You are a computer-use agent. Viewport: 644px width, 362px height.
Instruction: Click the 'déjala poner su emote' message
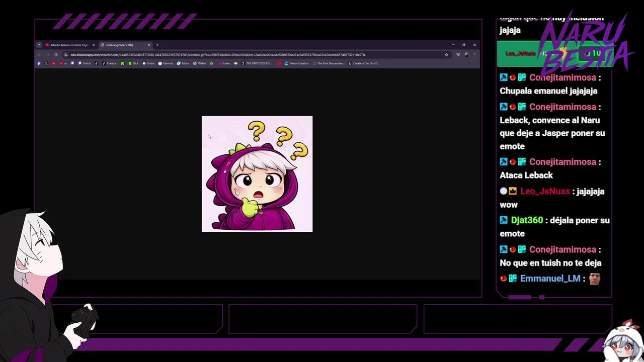pyautogui.click(x=554, y=227)
